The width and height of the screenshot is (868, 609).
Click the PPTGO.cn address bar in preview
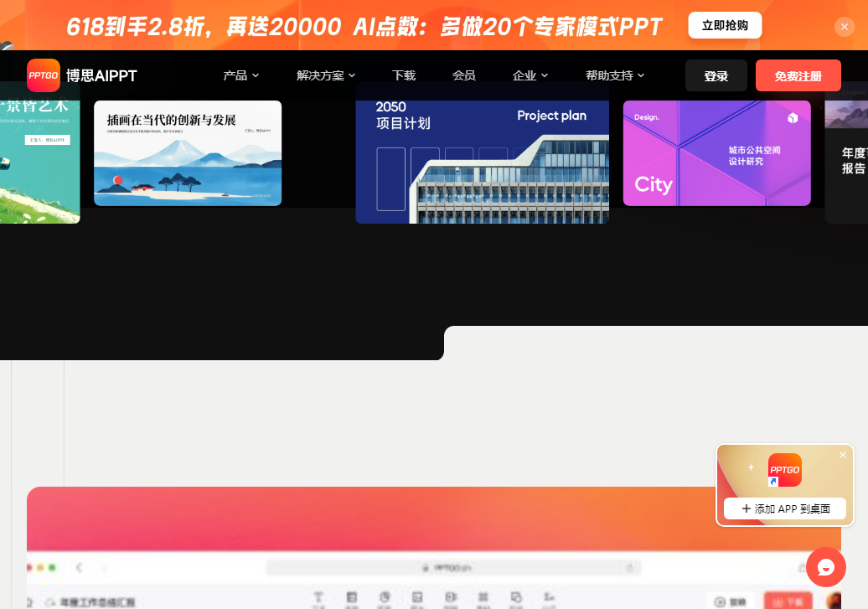point(453,568)
